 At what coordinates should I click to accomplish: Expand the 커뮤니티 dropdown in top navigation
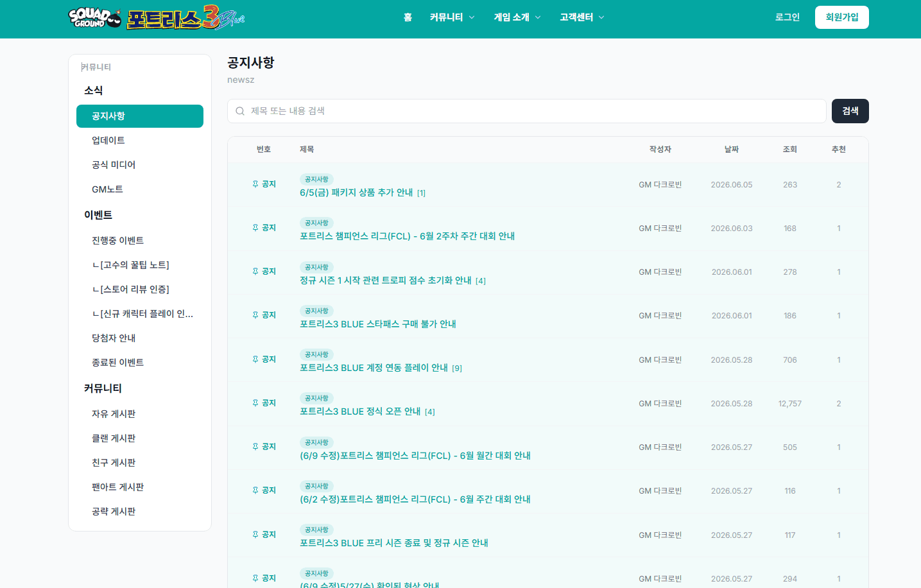point(452,17)
